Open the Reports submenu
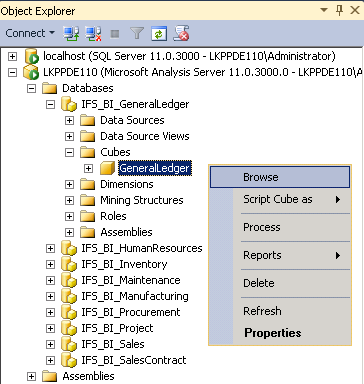364x384 pixels. click(x=280, y=255)
